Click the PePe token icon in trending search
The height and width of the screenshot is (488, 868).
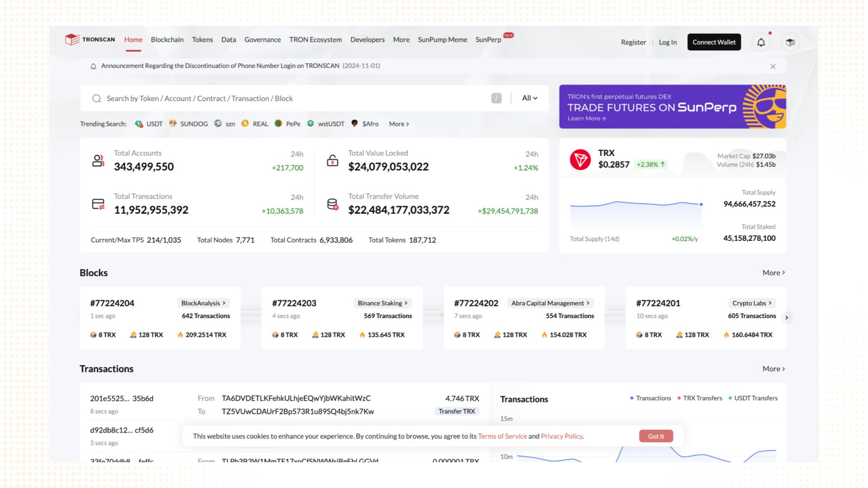(x=278, y=123)
